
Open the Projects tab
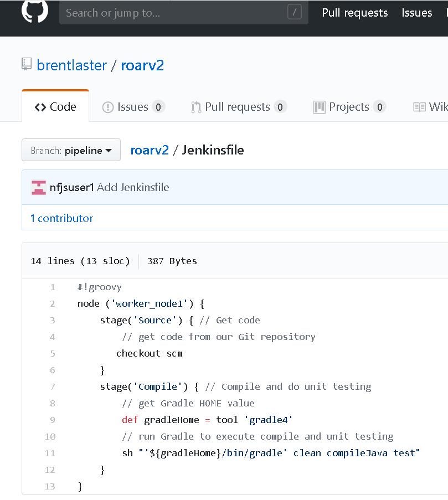coord(349,107)
